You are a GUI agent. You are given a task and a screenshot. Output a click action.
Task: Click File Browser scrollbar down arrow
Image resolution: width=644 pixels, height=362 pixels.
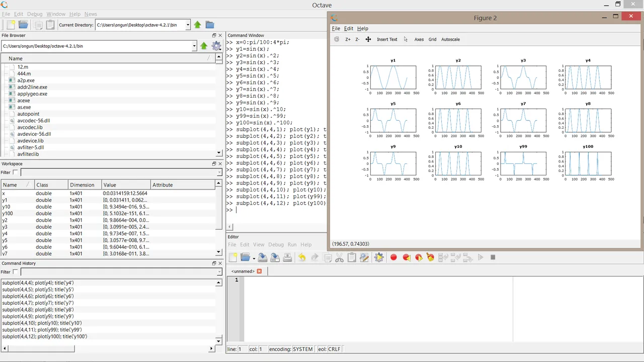point(218,153)
